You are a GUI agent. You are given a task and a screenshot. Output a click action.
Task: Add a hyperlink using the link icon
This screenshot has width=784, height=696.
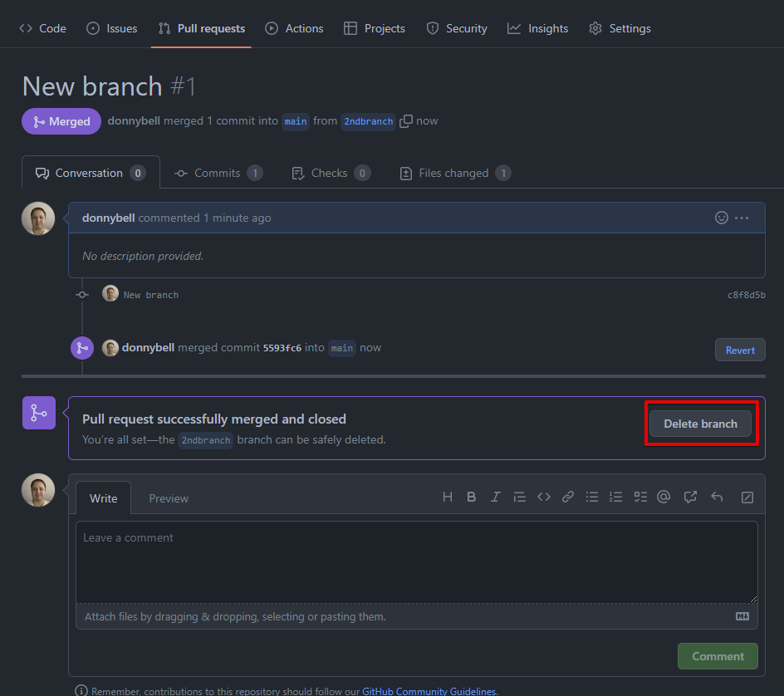(x=568, y=496)
